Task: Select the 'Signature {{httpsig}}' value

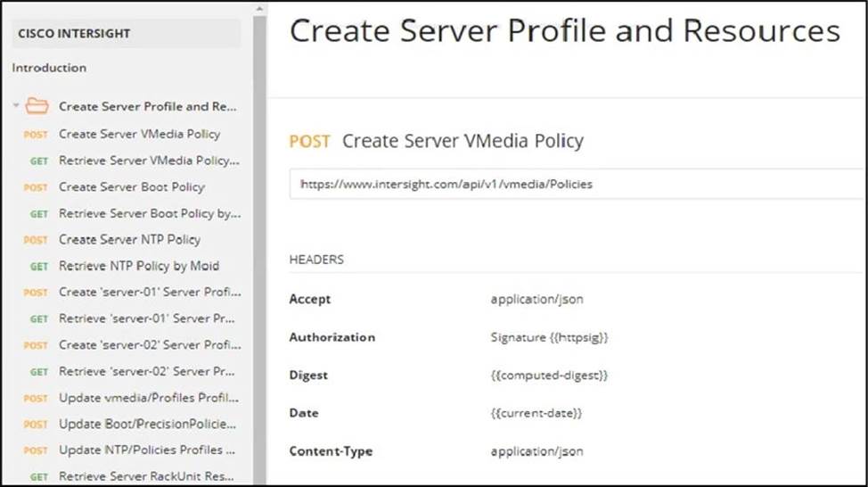Action: point(549,337)
